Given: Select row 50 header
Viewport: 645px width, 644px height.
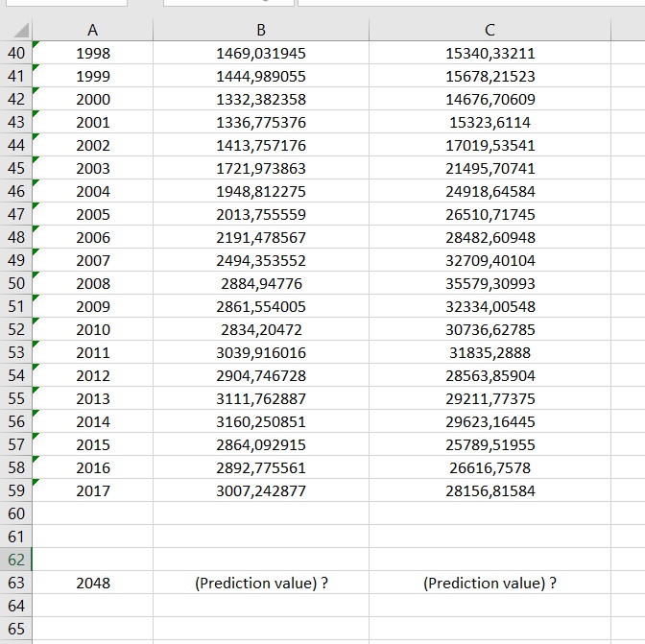Looking at the screenshot, I should click(16, 284).
